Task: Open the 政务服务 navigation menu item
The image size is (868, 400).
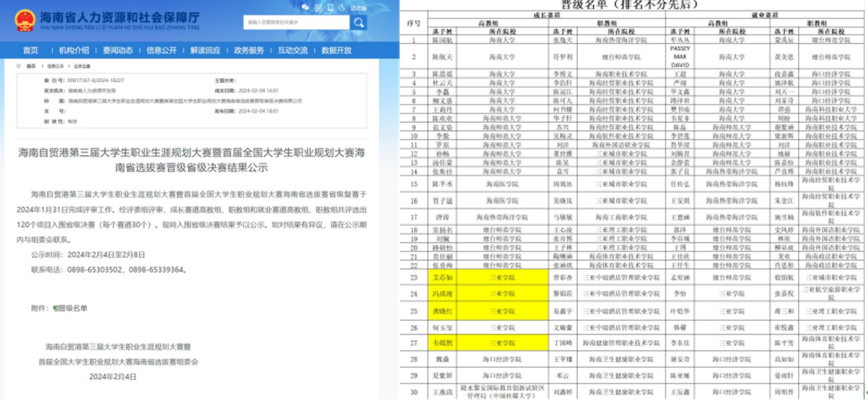Action: point(248,51)
